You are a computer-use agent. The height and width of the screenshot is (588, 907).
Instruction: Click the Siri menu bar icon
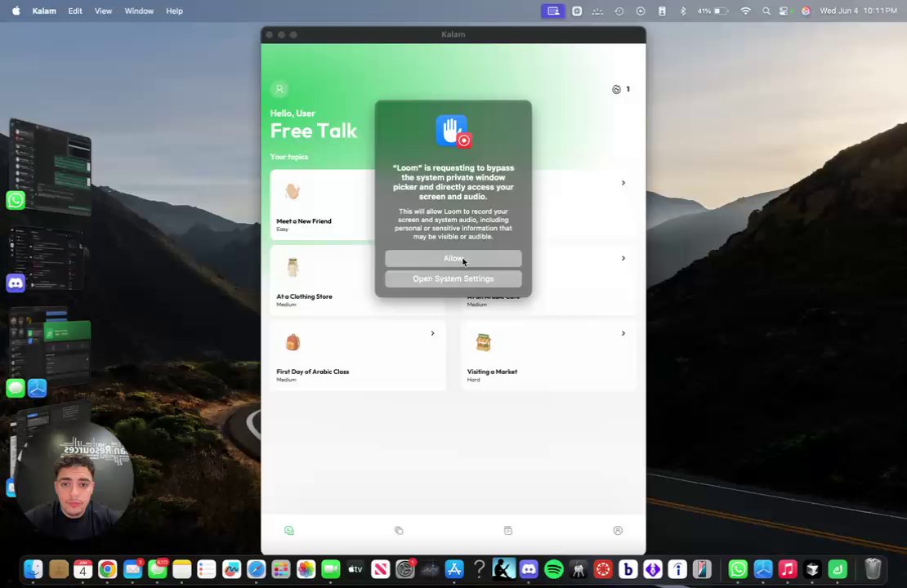805,11
